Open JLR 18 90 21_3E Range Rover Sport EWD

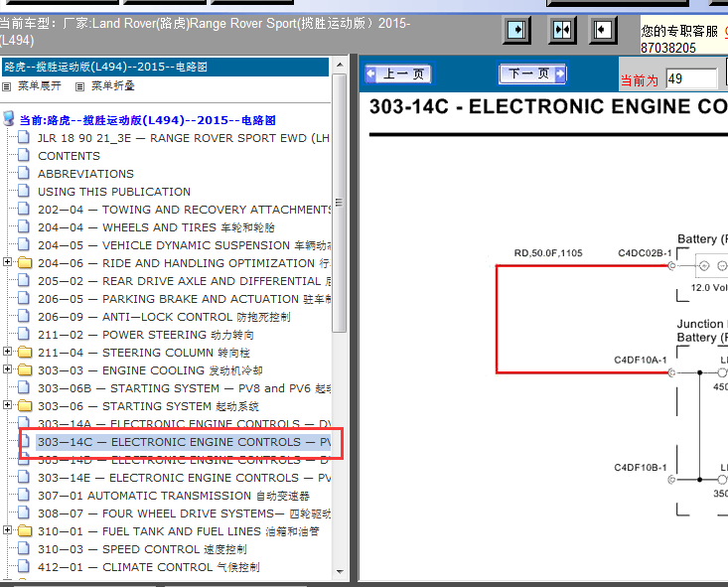(184, 138)
